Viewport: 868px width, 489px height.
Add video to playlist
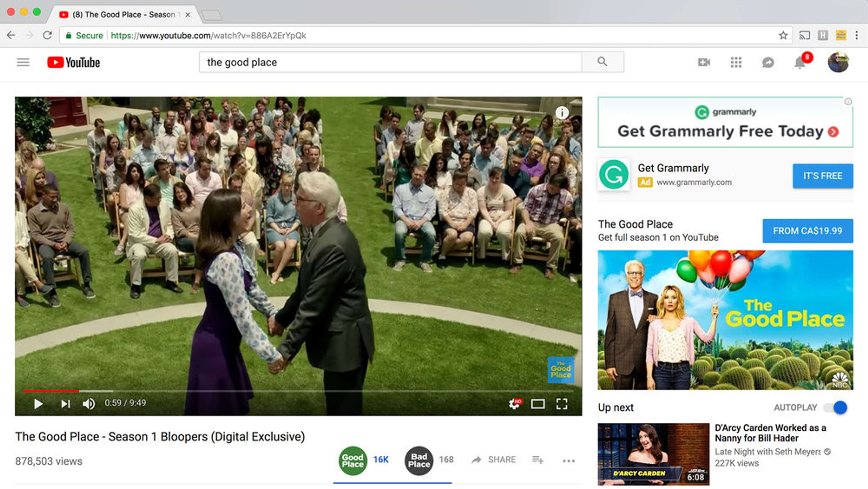[538, 460]
